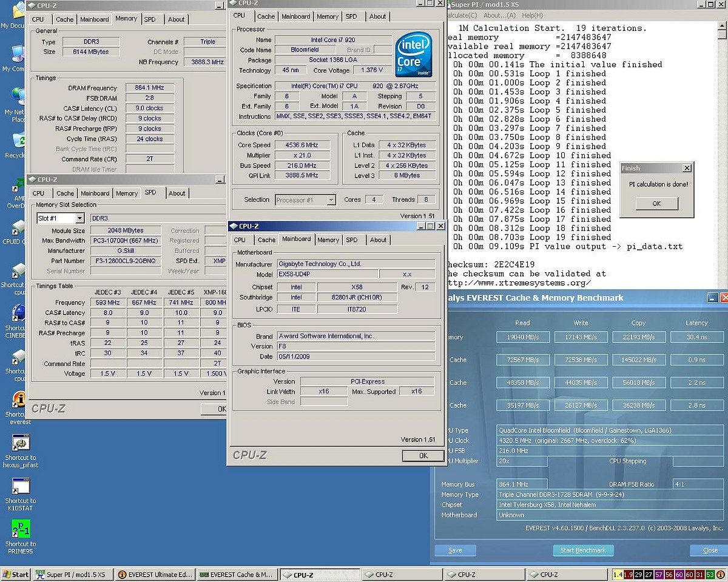This screenshot has width=728, height=582.
Task: Switch to CPU tab in CPU-Z Mainboard window
Action: coord(240,240)
